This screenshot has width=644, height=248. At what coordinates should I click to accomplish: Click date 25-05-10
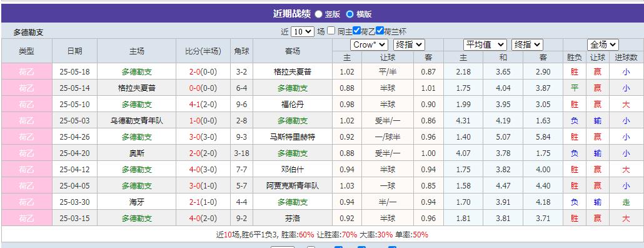[x=75, y=105]
